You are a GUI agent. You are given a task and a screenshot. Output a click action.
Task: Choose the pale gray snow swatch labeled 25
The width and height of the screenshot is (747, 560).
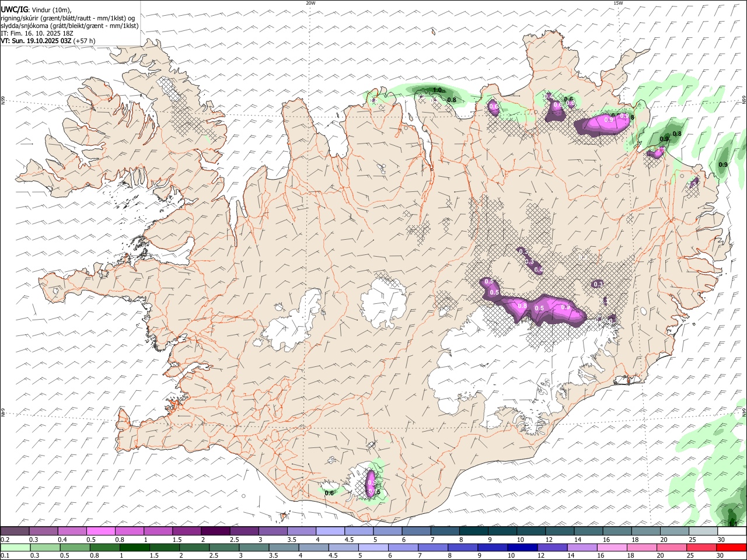pos(703,531)
